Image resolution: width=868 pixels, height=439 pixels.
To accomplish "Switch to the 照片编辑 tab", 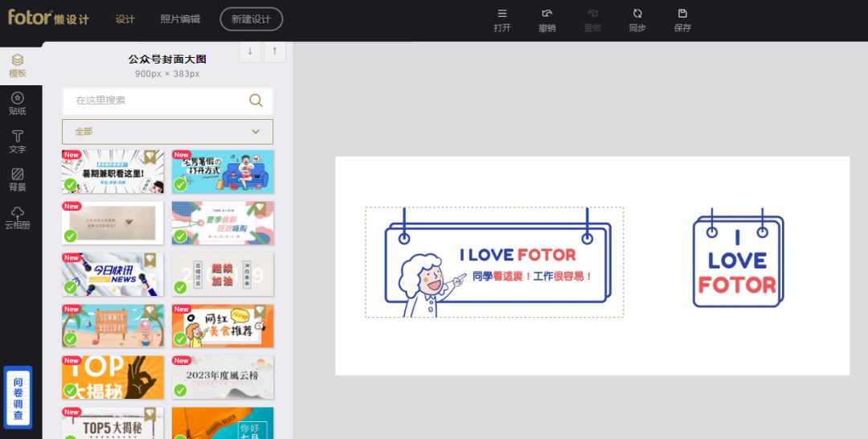I will (x=181, y=18).
